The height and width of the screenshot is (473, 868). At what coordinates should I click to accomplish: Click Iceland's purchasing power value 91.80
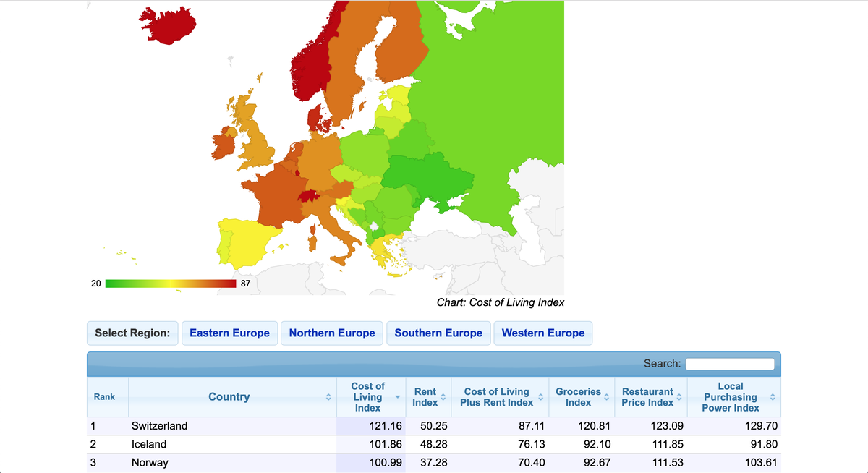[764, 444]
